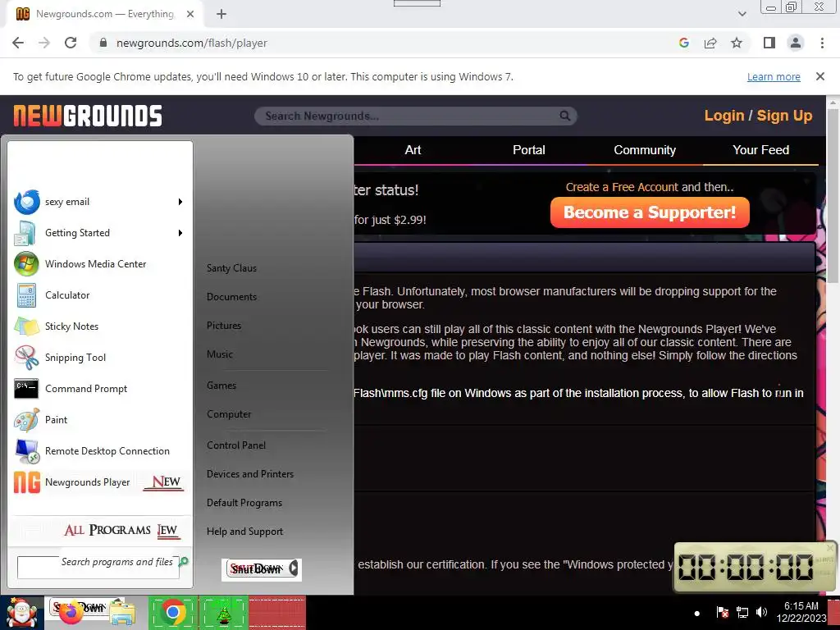Image resolution: width=840 pixels, height=630 pixels.
Task: Expand Getting Started submenu arrow
Action: click(180, 233)
